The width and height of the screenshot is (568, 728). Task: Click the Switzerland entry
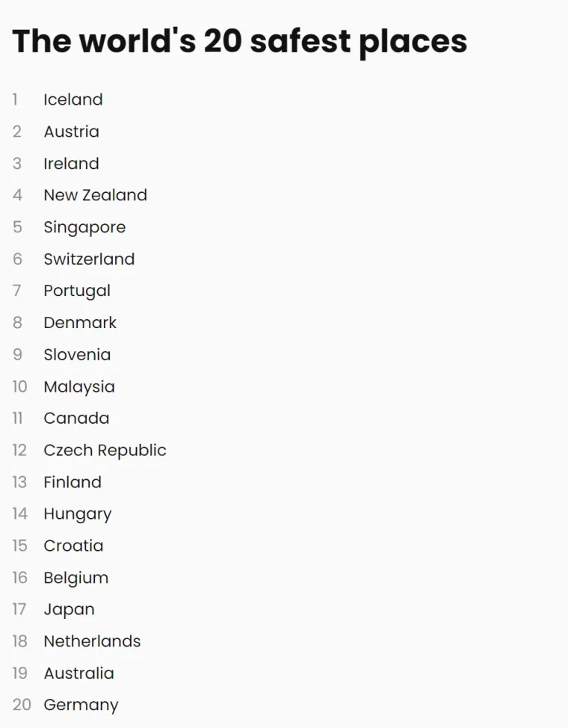point(89,259)
